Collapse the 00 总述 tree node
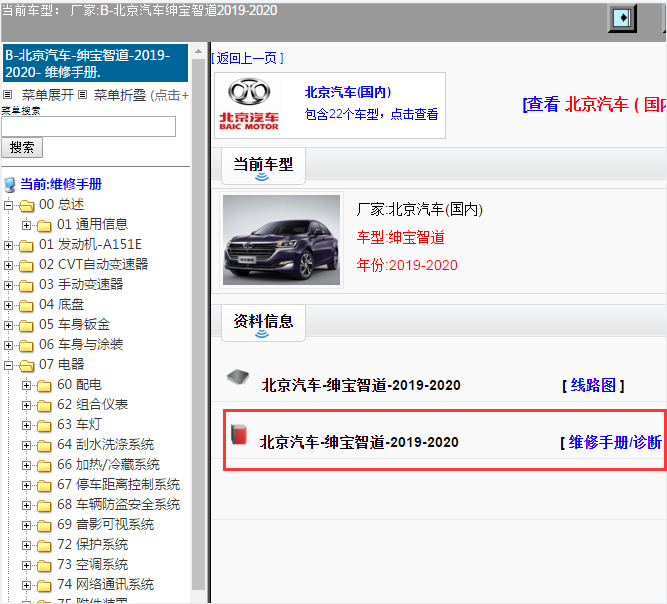667x604 pixels. click(x=8, y=205)
